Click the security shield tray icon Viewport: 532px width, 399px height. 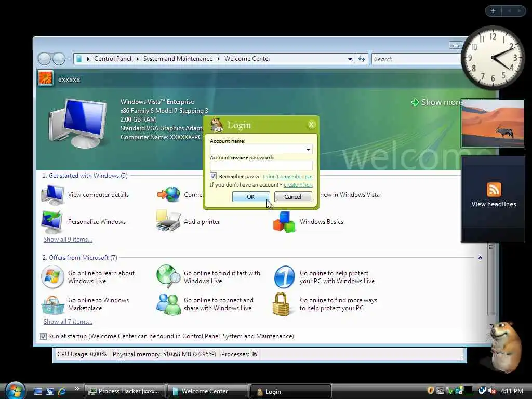click(x=431, y=391)
